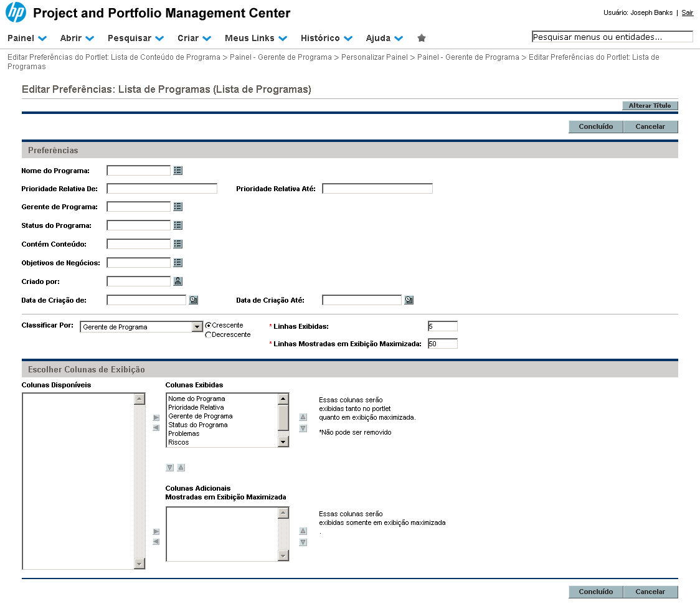Screen dimensions: 700x614
Task: Open the Histórico menu
Action: pyautogui.click(x=326, y=38)
